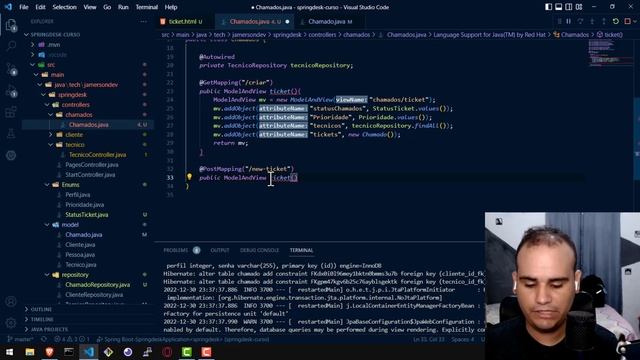Select the Terminal panel tab
The image size is (640, 360).
301,250
